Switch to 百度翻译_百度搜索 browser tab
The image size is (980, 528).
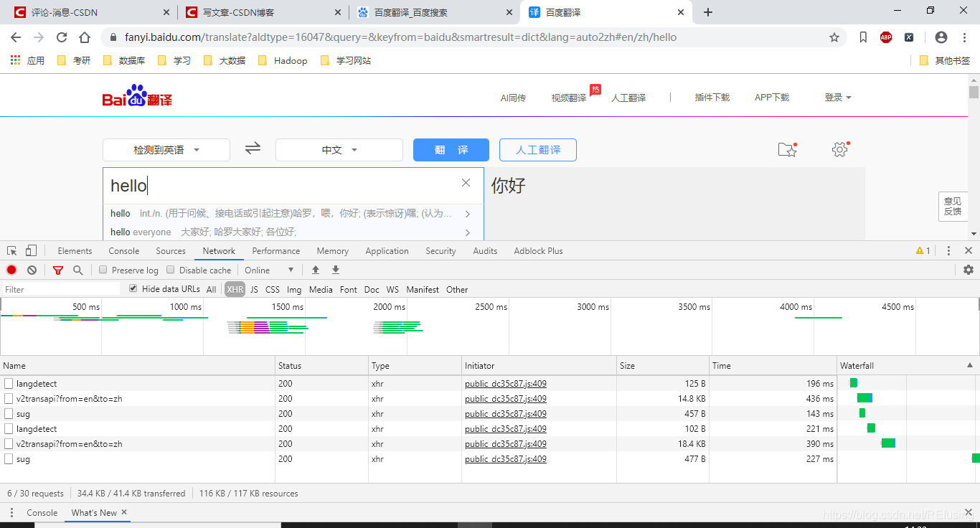pyautogui.click(x=435, y=12)
